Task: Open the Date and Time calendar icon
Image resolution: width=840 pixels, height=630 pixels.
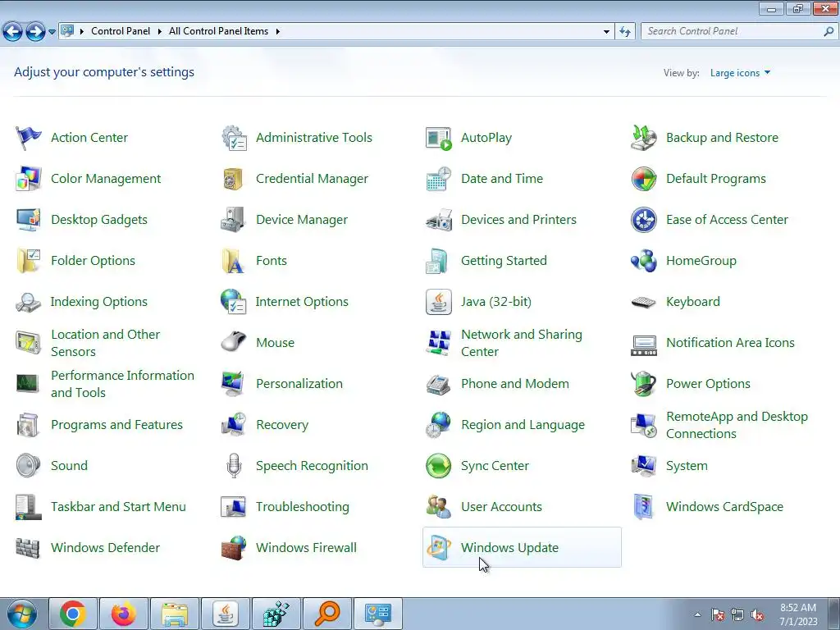Action: pos(438,179)
